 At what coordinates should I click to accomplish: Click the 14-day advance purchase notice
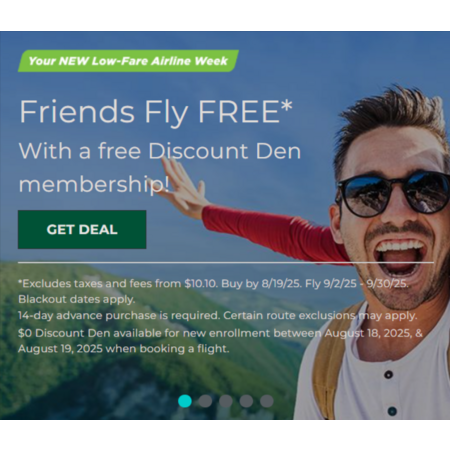(217, 315)
